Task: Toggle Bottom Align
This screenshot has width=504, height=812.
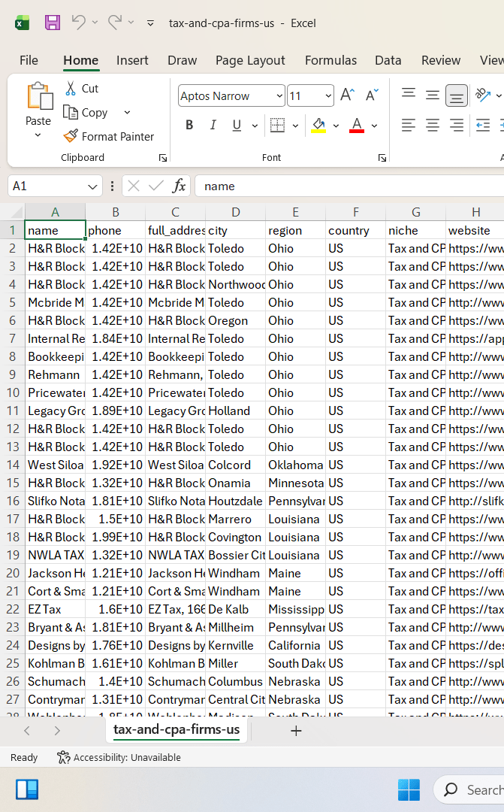Action: click(x=457, y=95)
